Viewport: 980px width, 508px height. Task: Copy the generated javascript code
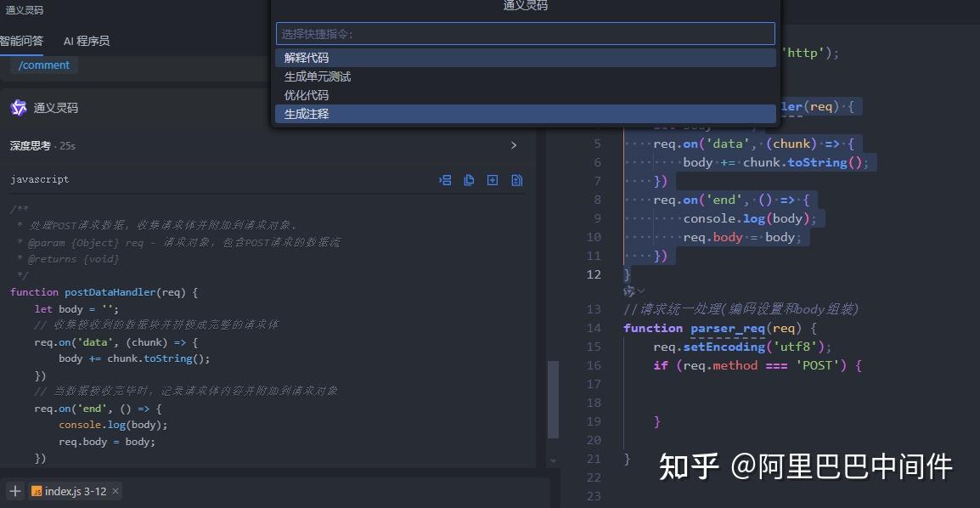[469, 180]
